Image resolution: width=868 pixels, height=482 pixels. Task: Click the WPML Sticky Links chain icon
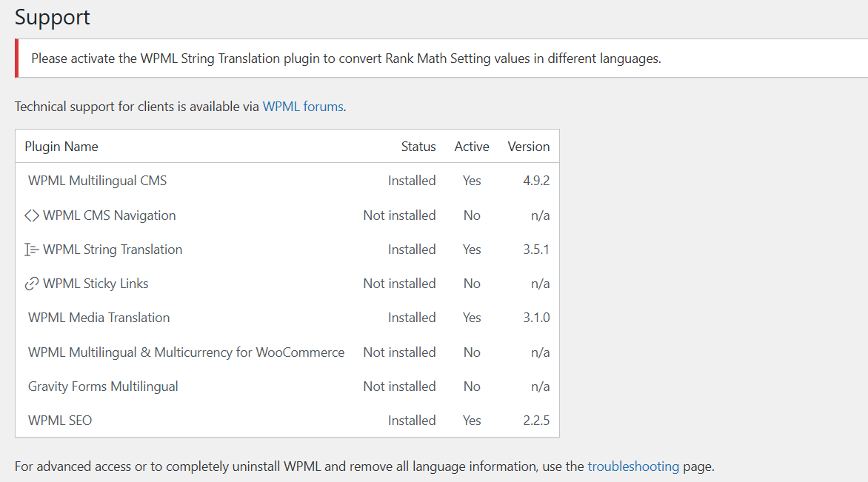pos(32,284)
